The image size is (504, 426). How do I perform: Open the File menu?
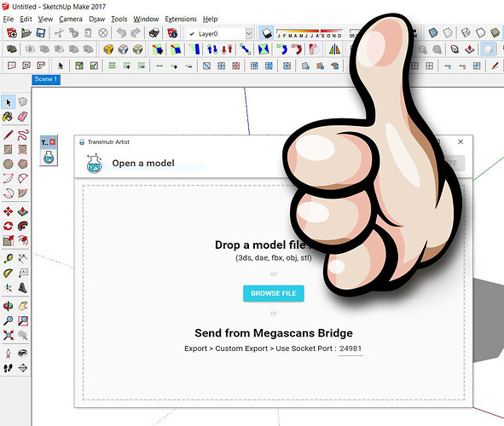[9, 20]
